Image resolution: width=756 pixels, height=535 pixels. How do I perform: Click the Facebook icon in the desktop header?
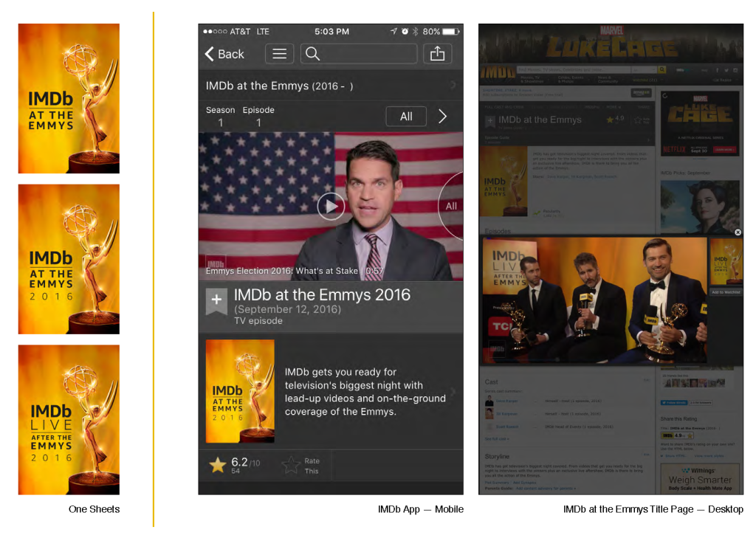[717, 70]
